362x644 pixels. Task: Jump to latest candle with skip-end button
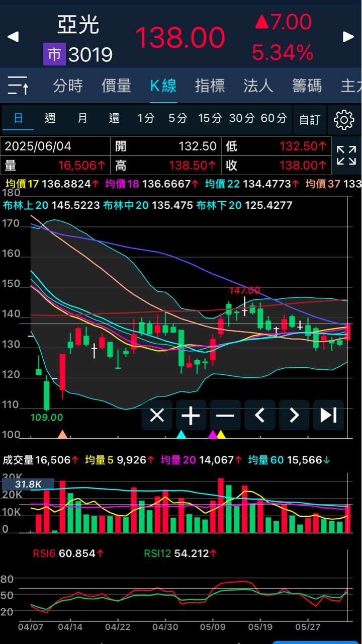coord(328,416)
